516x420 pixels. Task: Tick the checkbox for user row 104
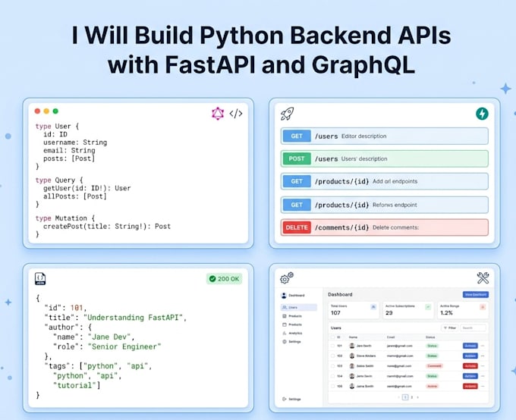(332, 376)
